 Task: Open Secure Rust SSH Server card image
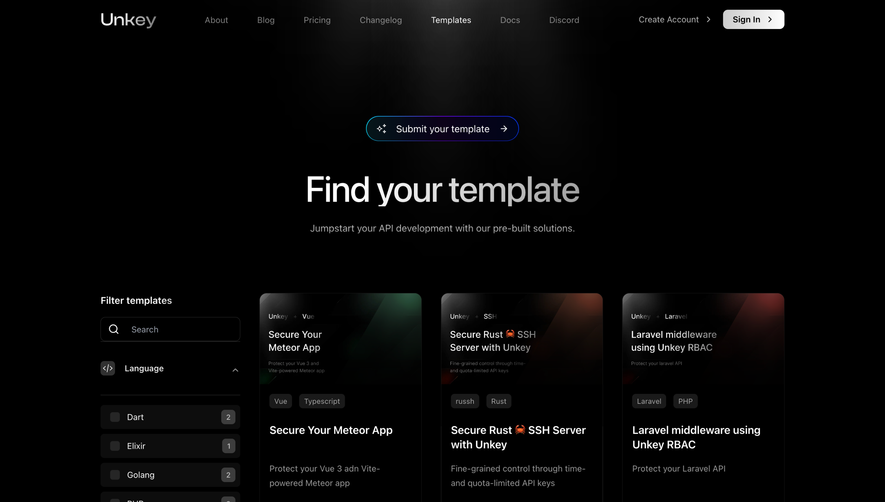(522, 339)
